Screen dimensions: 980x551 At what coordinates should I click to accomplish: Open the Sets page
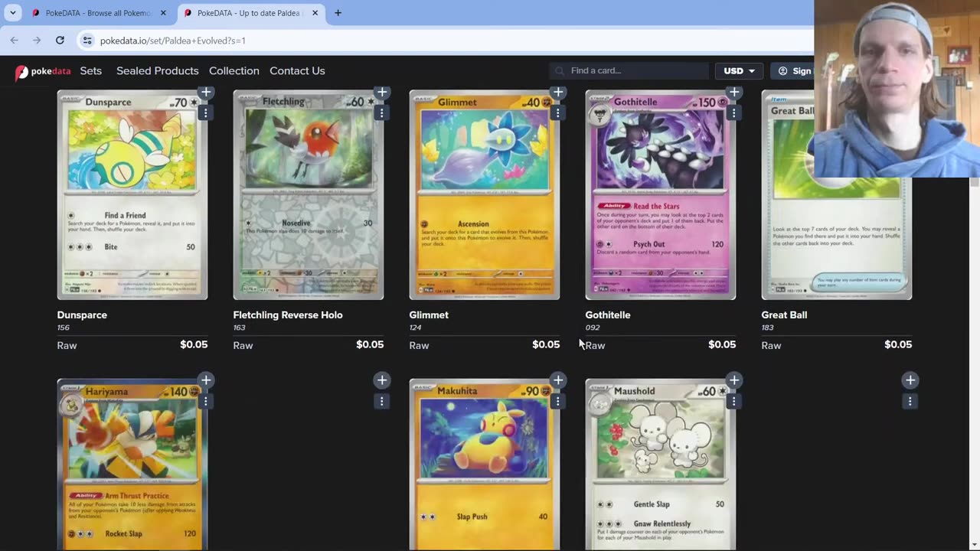click(90, 70)
